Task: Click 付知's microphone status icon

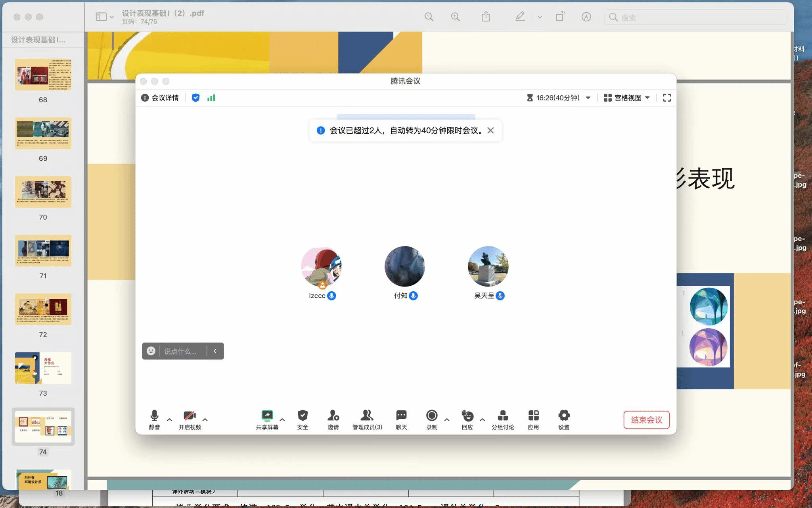Action: pos(414,296)
